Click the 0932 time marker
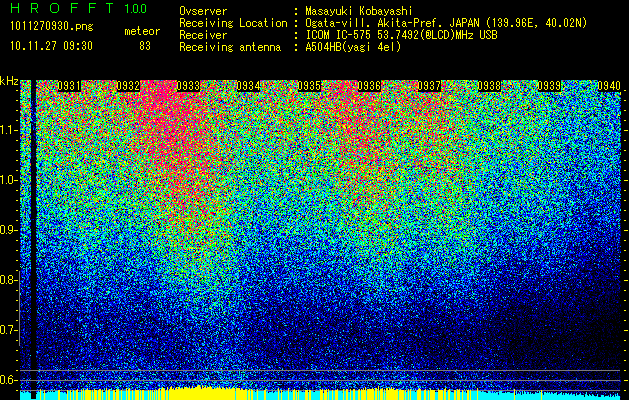 point(128,86)
